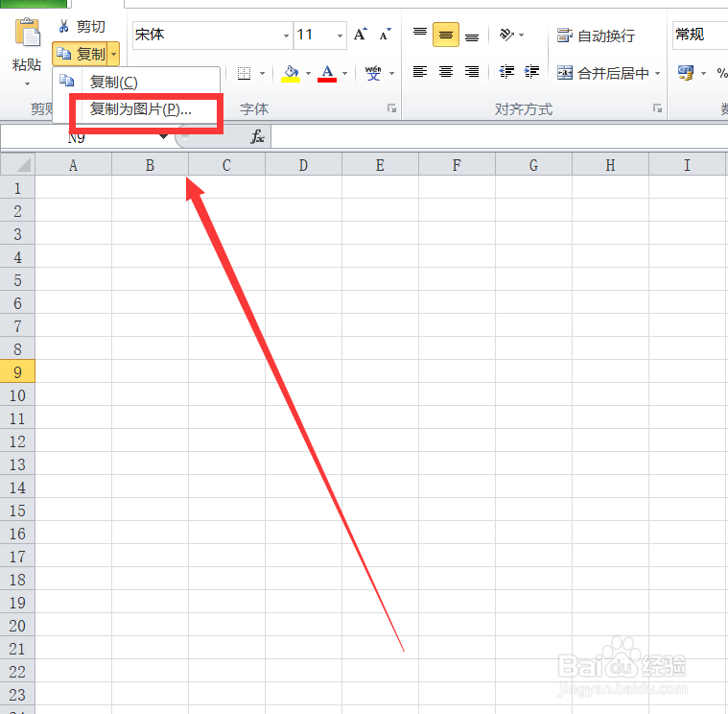Select row 23 header
728x714 pixels.
(17, 695)
